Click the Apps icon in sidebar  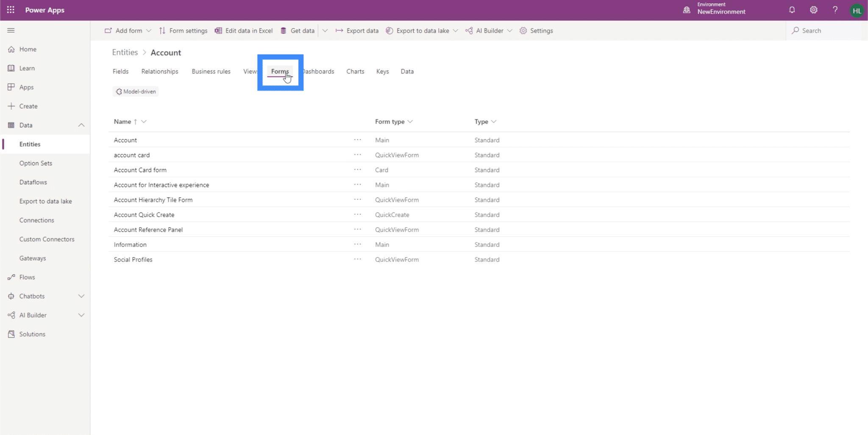point(11,87)
